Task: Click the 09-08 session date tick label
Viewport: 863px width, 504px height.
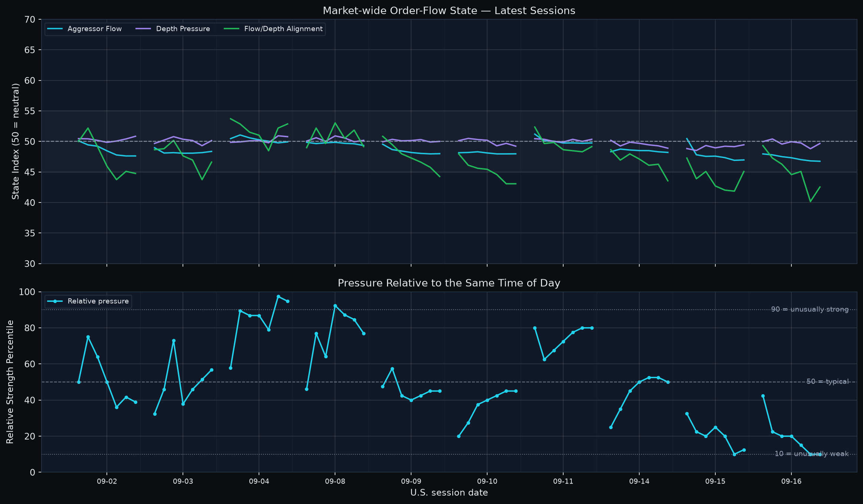Action: [x=335, y=482]
